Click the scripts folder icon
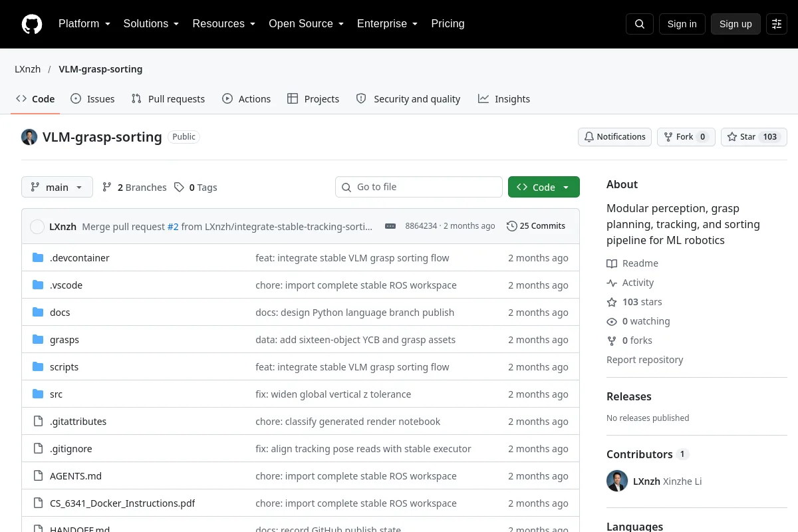 [x=38, y=367]
